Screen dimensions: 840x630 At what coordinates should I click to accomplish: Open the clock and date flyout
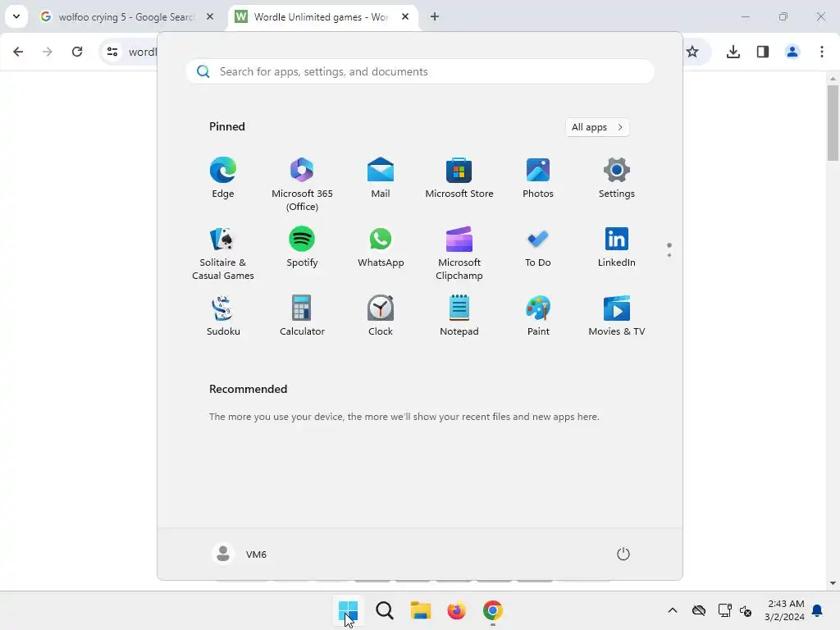click(x=785, y=610)
